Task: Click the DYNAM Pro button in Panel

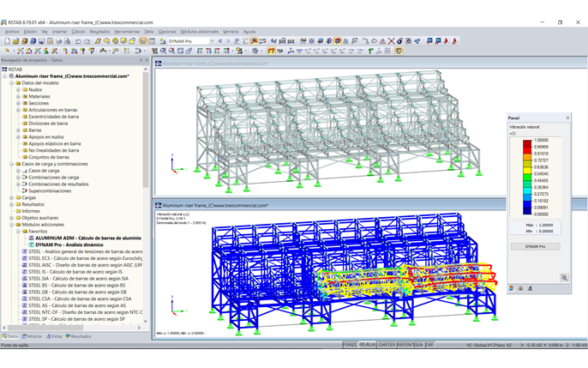Action: coord(536,246)
